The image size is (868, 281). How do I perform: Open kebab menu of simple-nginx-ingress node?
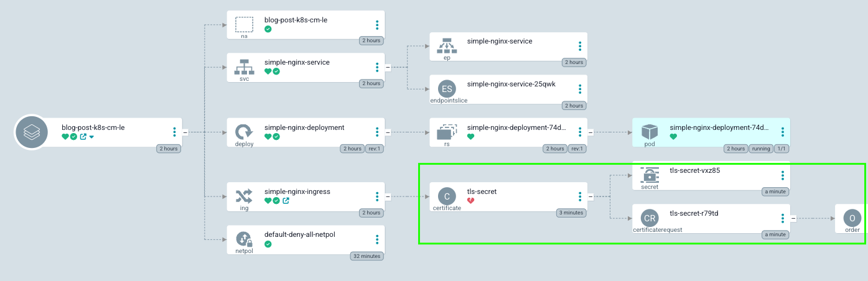(x=377, y=196)
